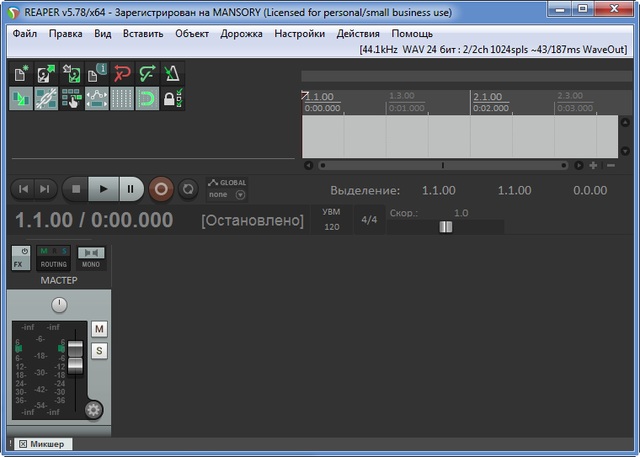Click the New Project icon
This screenshot has width=640, height=457.
(x=22, y=74)
